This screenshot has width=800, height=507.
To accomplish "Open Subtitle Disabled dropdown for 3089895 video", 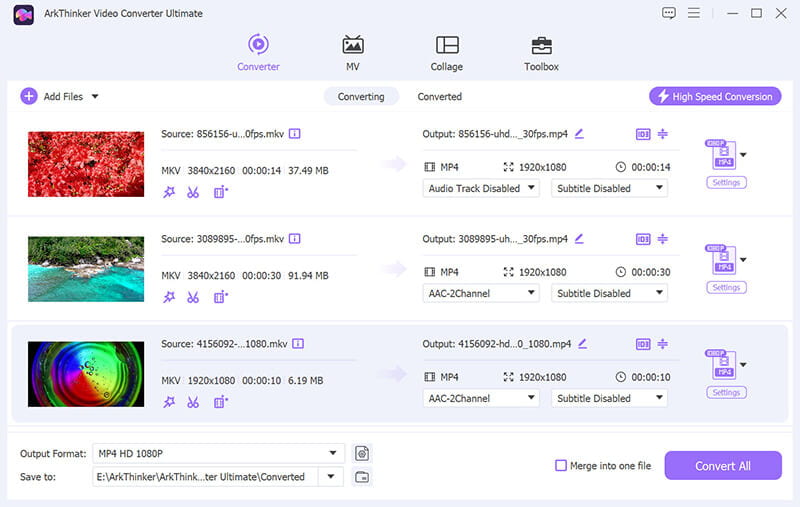I will (609, 293).
